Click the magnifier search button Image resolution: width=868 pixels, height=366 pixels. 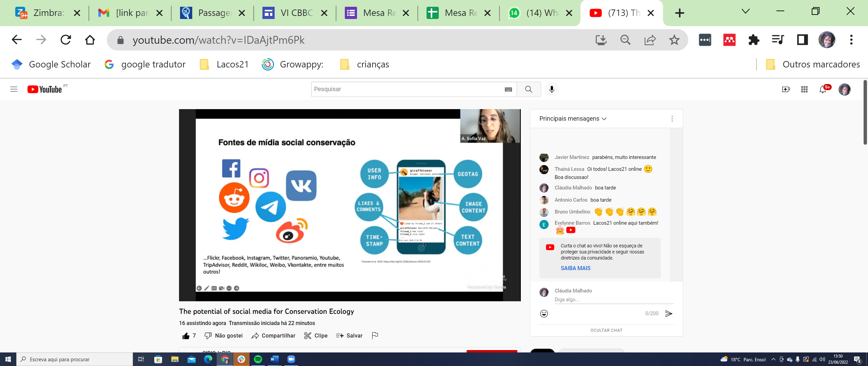(529, 89)
